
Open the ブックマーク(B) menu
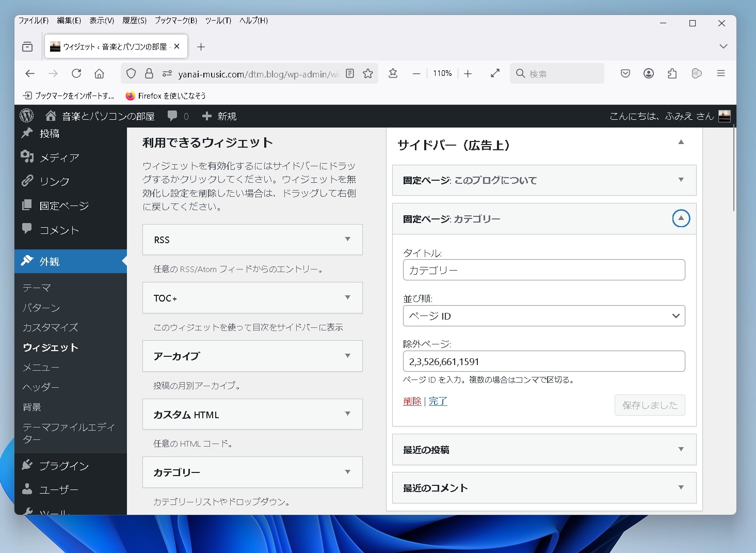click(x=176, y=21)
